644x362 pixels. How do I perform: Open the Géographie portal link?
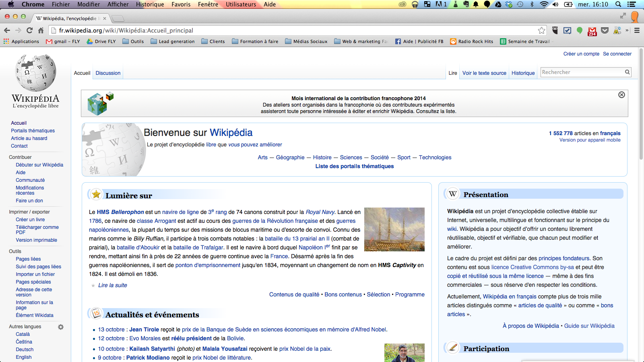click(x=290, y=157)
